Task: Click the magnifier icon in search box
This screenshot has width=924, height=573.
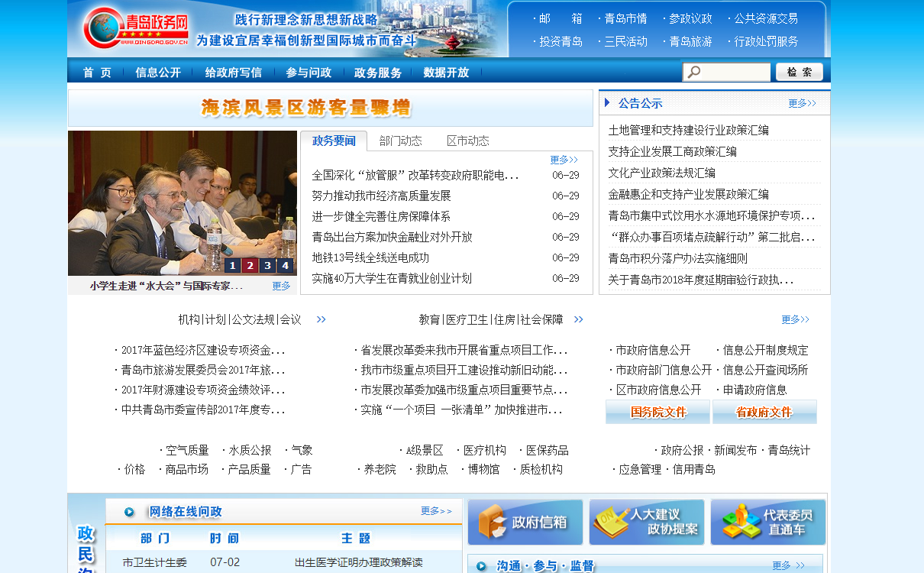Action: pyautogui.click(x=694, y=73)
